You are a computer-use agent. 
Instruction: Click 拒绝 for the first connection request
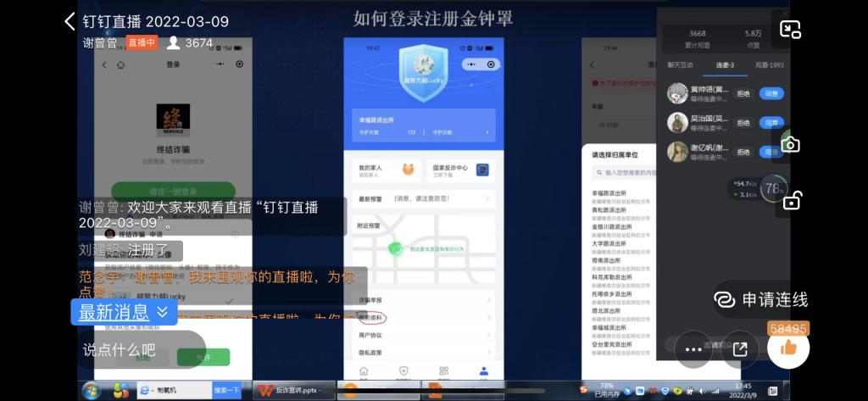[743, 93]
